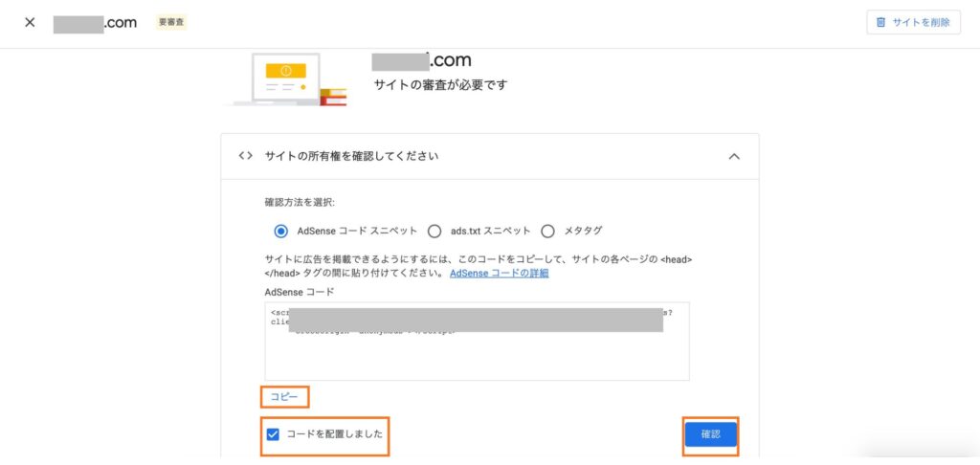Viewport: 980px width, 465px height.
Task: Click the yellow warning icon on laptop illustration
Action: pos(284,70)
